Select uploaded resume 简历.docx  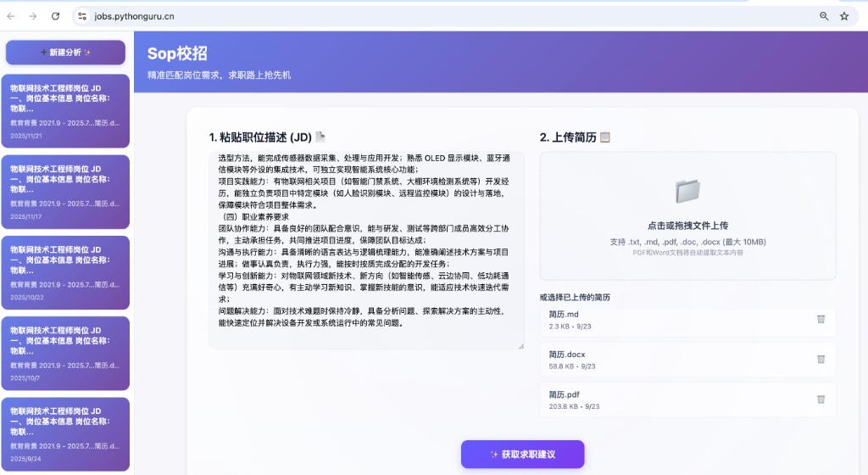tap(687, 360)
